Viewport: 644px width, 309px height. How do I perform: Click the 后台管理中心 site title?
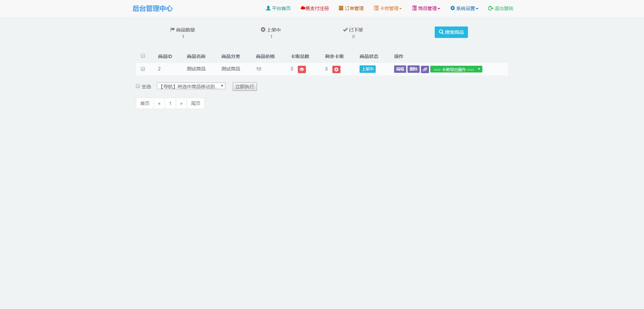point(153,8)
